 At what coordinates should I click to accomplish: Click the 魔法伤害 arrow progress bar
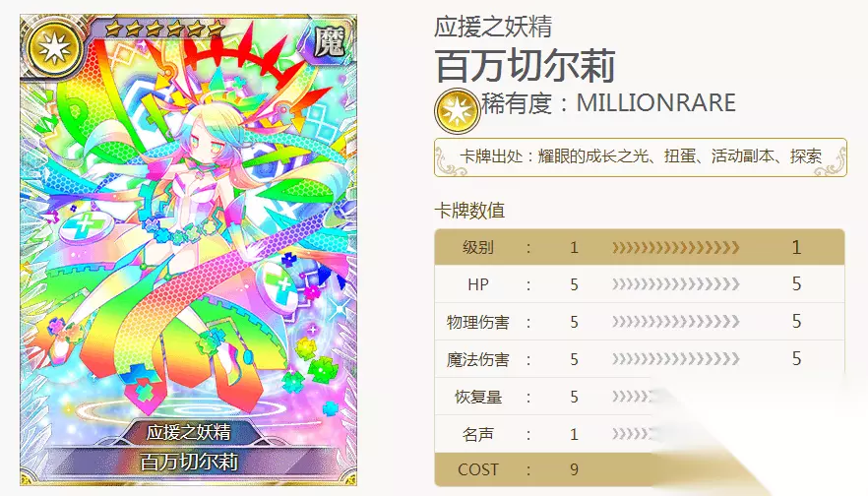click(x=675, y=359)
